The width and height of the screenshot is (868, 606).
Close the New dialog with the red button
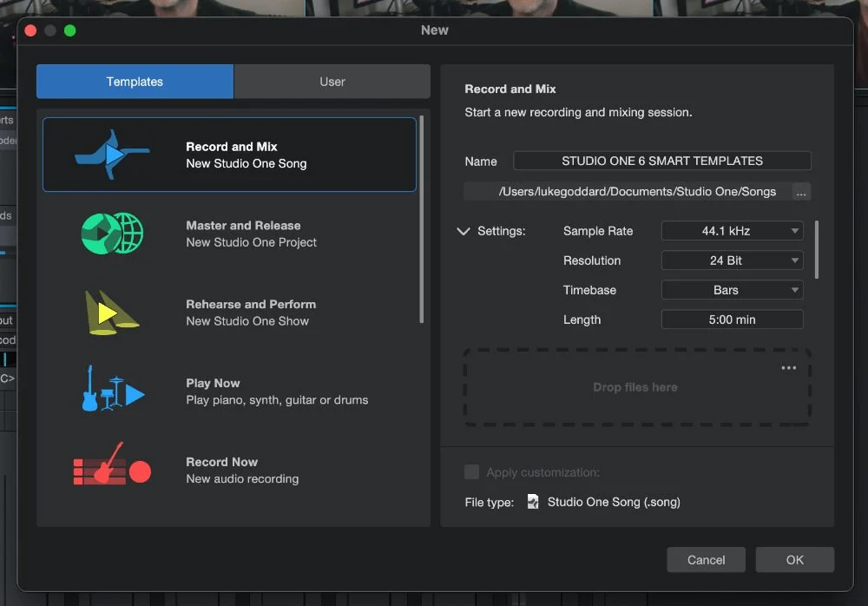pos(31,30)
